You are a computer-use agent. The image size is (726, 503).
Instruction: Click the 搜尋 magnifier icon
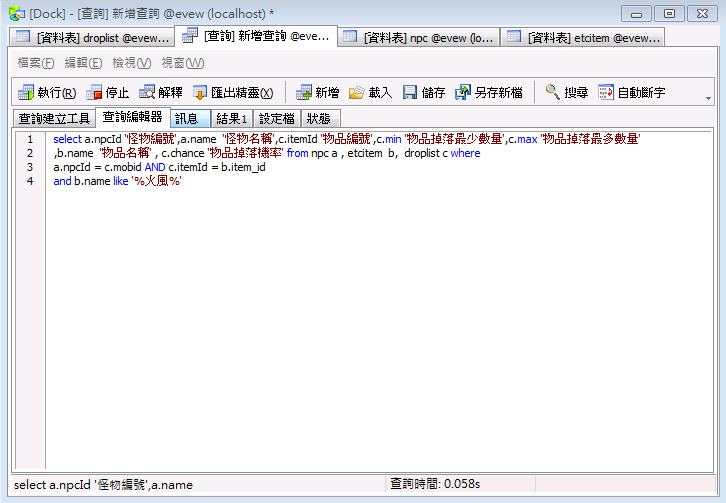(552, 92)
